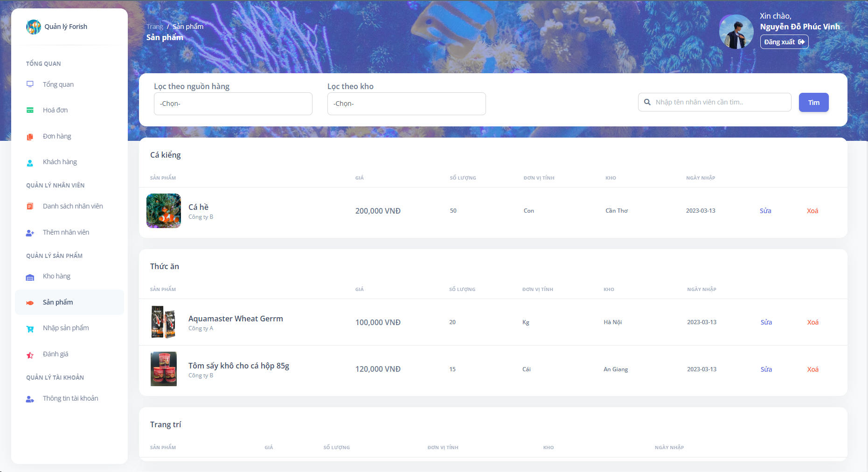The image size is (868, 472).
Task: Click the Quản lý Forish logo icon
Action: (x=34, y=27)
